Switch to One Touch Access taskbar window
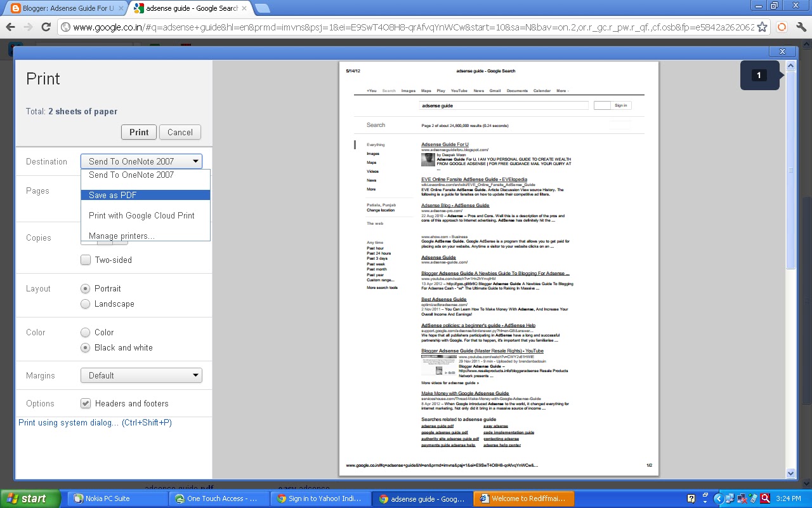This screenshot has width=812, height=508. (x=220, y=498)
